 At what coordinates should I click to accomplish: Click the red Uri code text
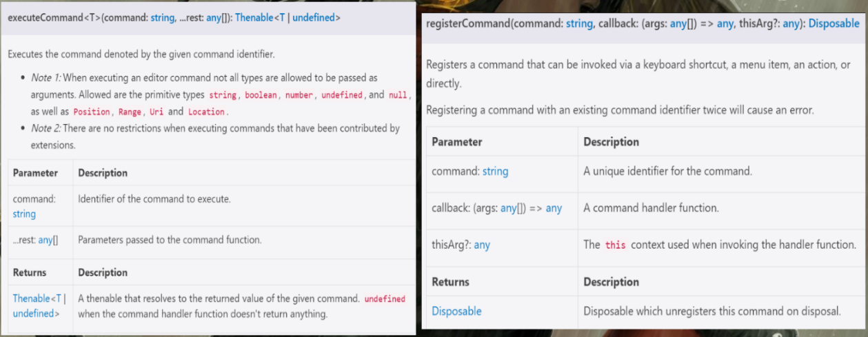pos(156,112)
